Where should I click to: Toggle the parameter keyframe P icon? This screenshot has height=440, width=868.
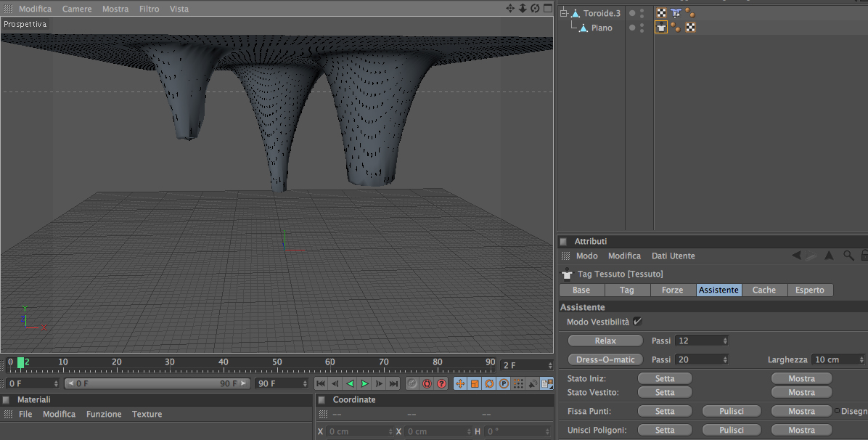[x=503, y=383]
